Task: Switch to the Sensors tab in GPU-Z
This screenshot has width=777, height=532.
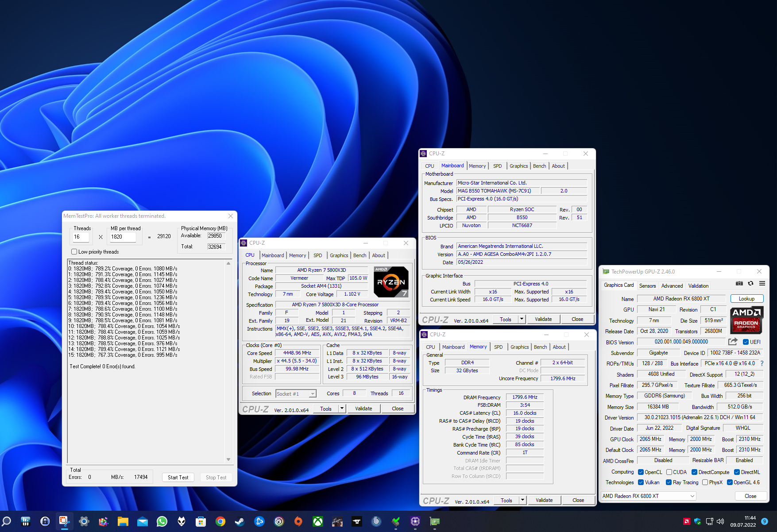Action: point(647,286)
